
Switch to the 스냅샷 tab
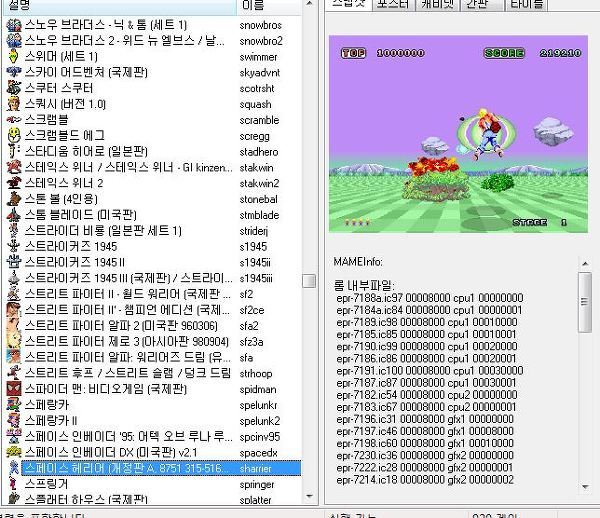(x=347, y=4)
